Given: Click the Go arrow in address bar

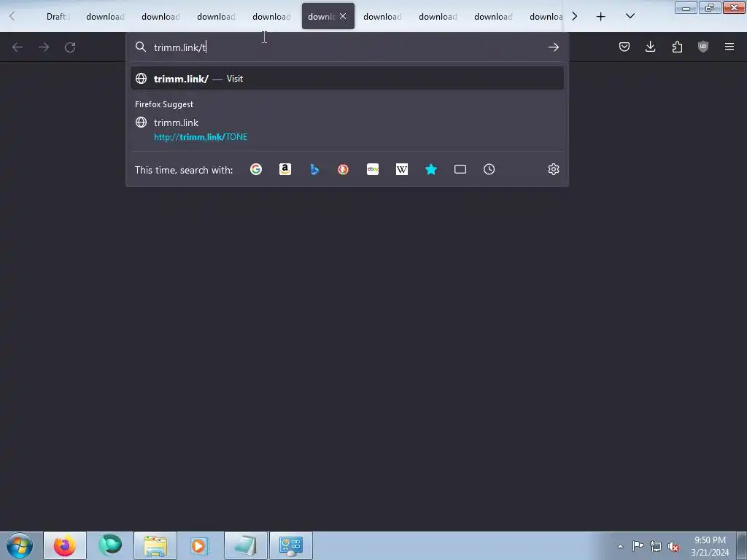Looking at the screenshot, I should coord(553,47).
